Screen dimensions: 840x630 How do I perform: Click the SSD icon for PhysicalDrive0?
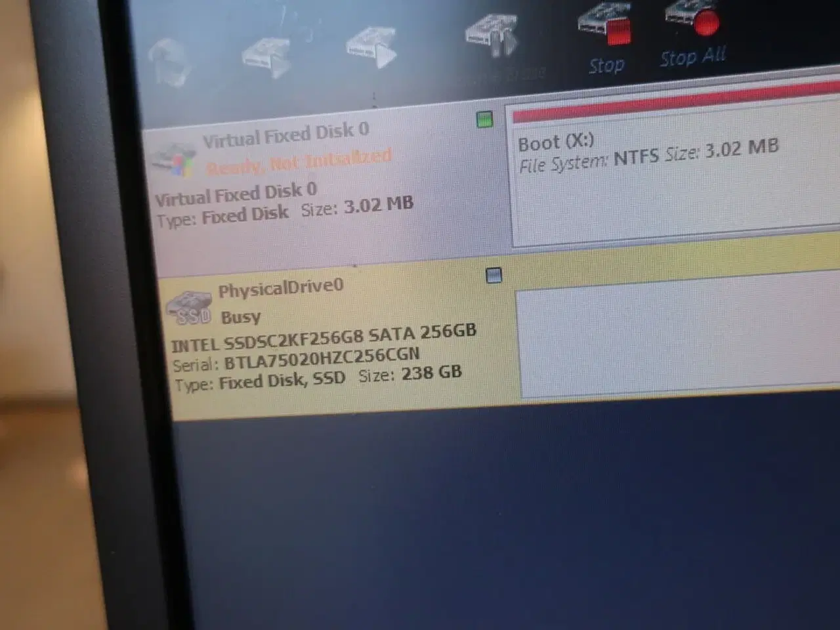190,308
